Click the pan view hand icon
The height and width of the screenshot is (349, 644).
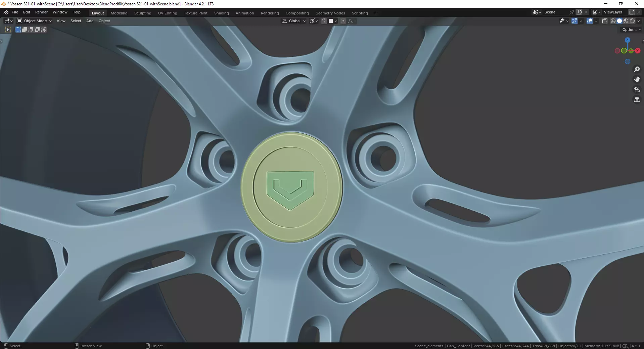tap(637, 79)
